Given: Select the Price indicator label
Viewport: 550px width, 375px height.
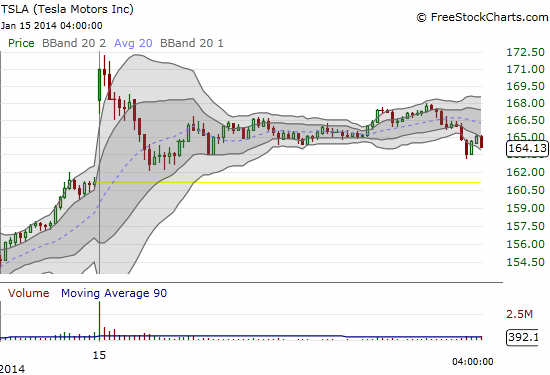Looking at the screenshot, I should (21, 43).
